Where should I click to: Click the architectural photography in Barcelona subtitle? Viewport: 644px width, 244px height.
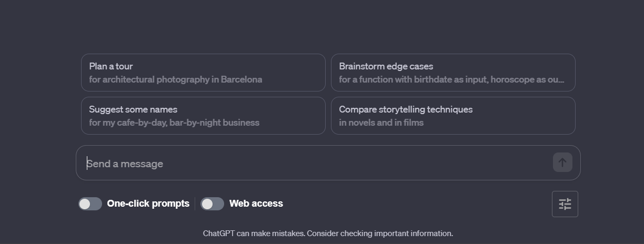click(x=175, y=79)
